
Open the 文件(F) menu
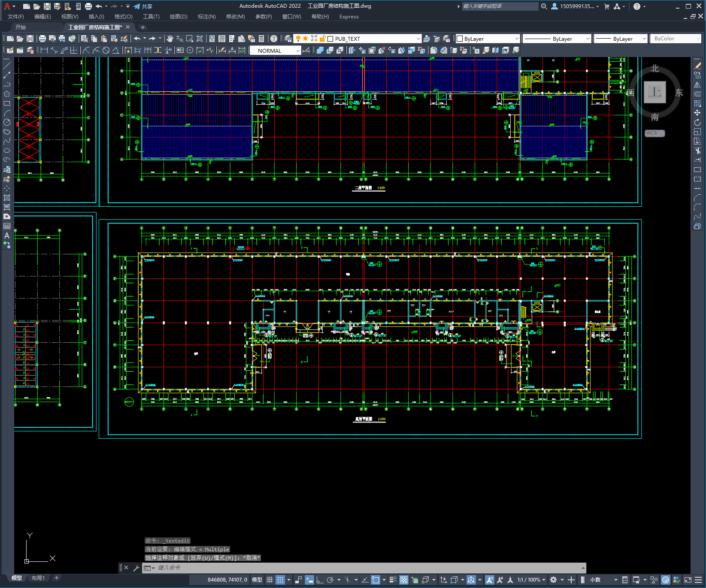coord(16,17)
